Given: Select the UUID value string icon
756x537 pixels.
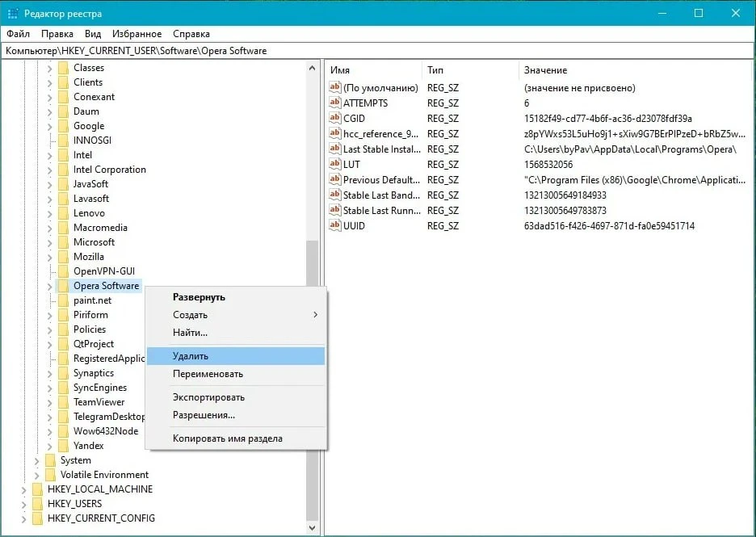Looking at the screenshot, I should click(x=334, y=225).
